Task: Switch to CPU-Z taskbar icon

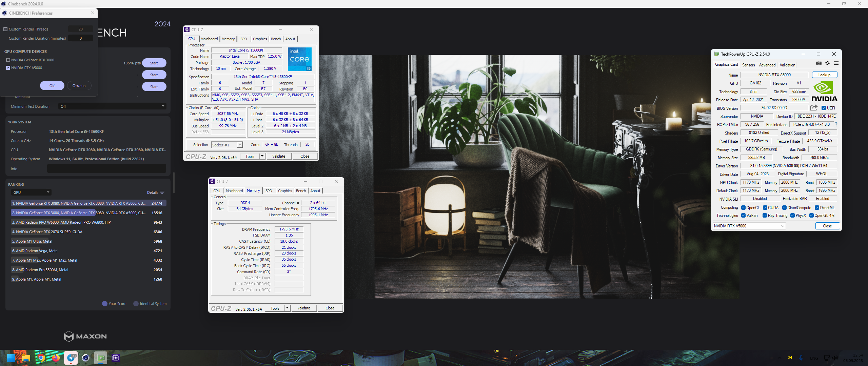Action: [x=116, y=358]
